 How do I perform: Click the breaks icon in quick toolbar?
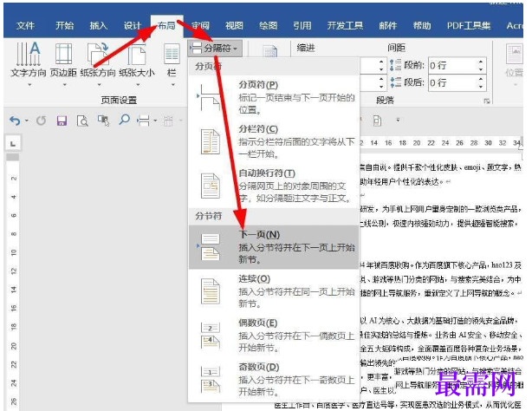143,121
